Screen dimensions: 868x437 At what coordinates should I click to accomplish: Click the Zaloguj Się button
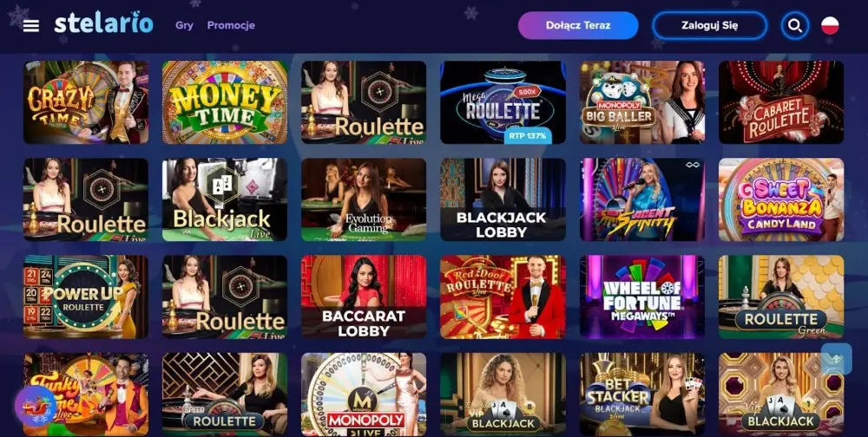pos(710,25)
